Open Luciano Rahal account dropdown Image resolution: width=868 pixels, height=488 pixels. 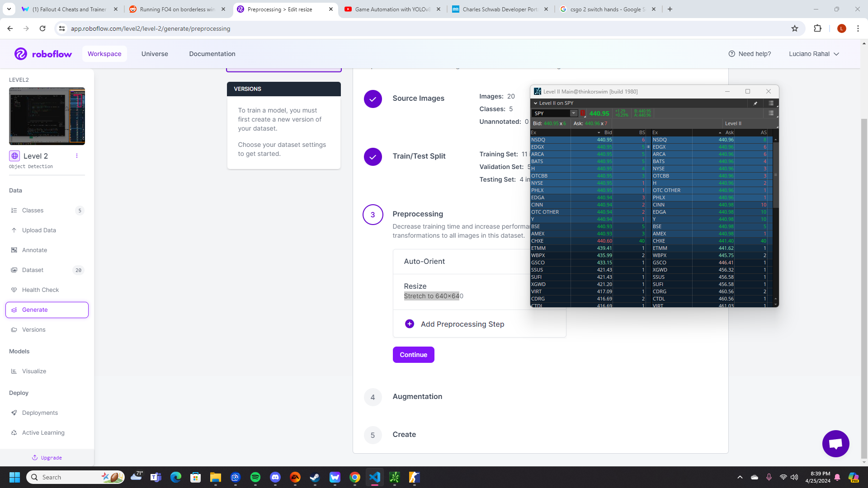814,54
